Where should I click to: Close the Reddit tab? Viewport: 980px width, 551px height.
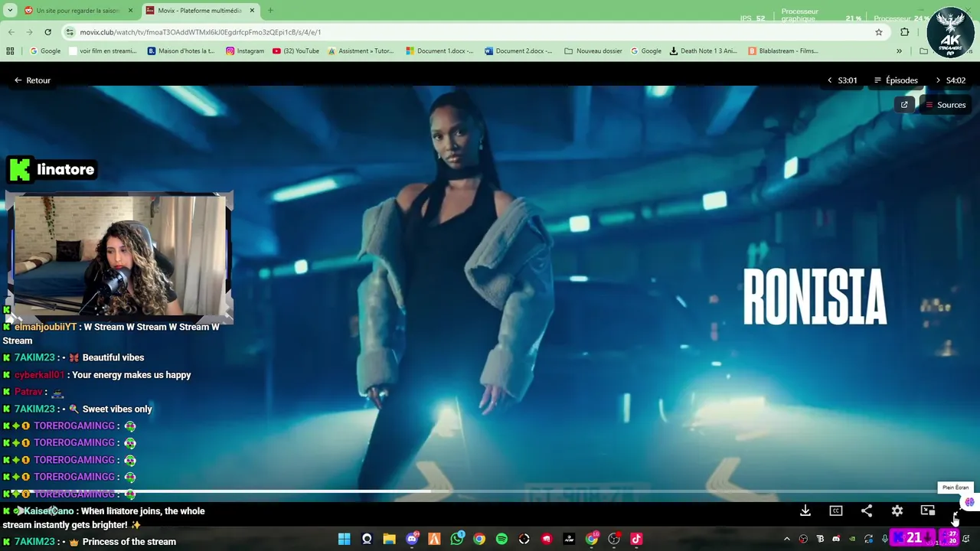coord(130,11)
